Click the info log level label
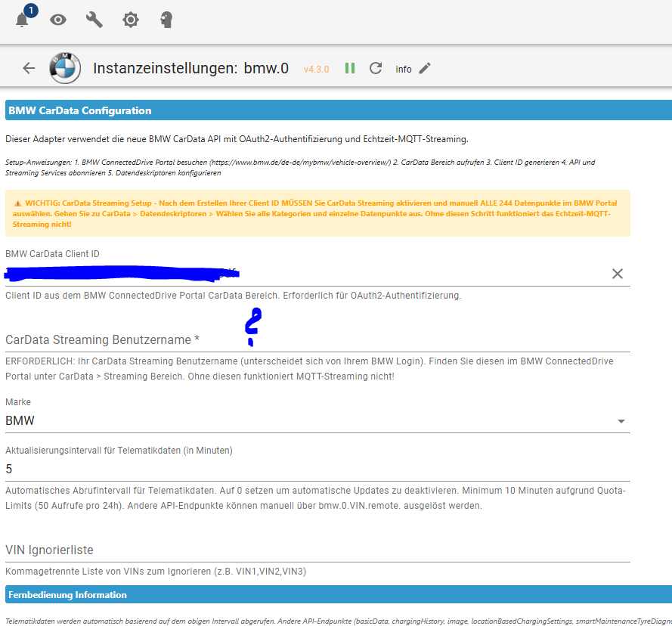The height and width of the screenshot is (626, 672). tap(404, 69)
